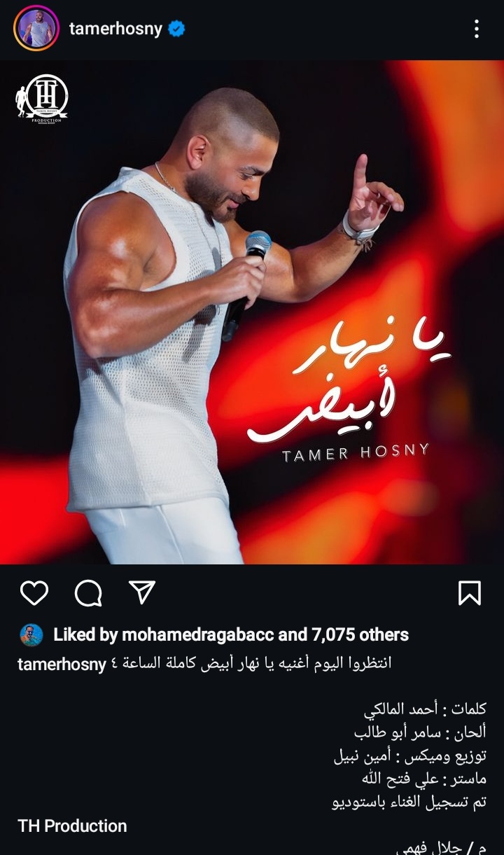
Task: Share the post using the paper plane icon
Action: pos(142,592)
